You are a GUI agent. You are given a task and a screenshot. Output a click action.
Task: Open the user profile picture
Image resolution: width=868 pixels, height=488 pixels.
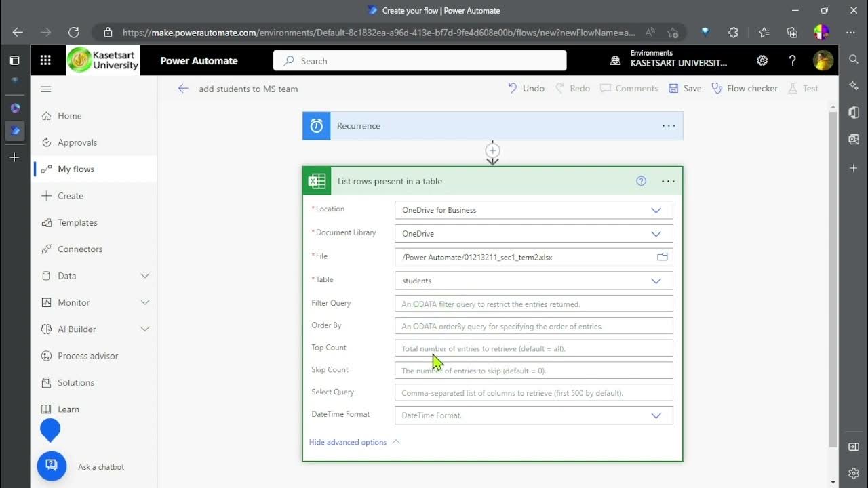coord(823,60)
